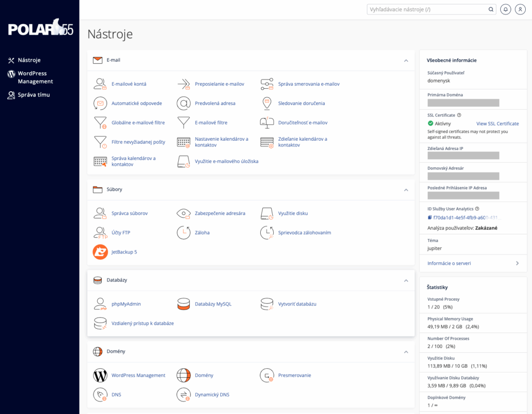Click the user account icon
Screen dimensions: 532x414
pos(520,9)
